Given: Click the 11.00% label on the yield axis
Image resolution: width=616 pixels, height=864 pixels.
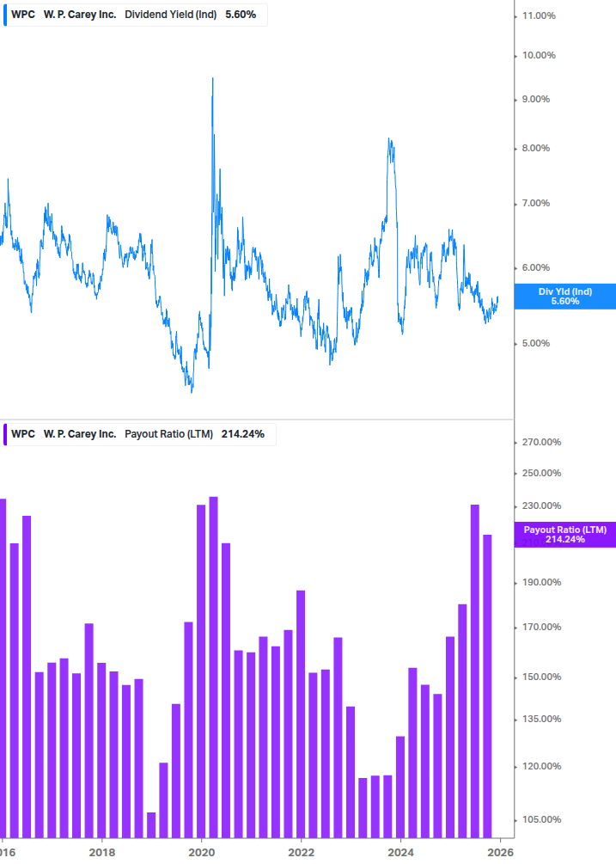Looking at the screenshot, I should (x=539, y=15).
